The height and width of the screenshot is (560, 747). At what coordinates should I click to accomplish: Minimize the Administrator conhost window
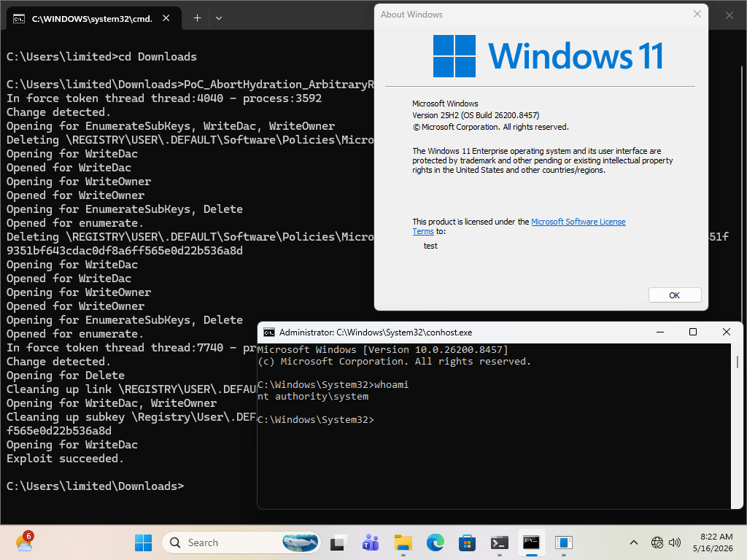pyautogui.click(x=659, y=332)
